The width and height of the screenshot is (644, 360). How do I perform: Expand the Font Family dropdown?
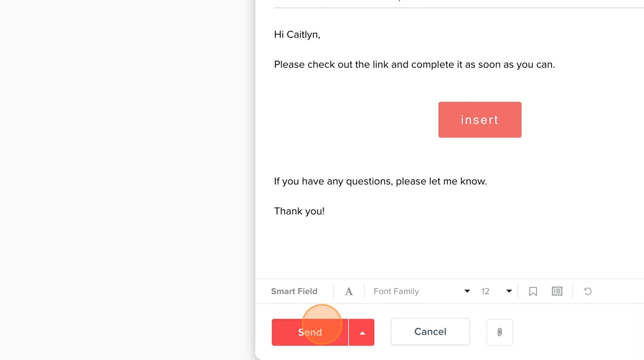click(x=421, y=292)
